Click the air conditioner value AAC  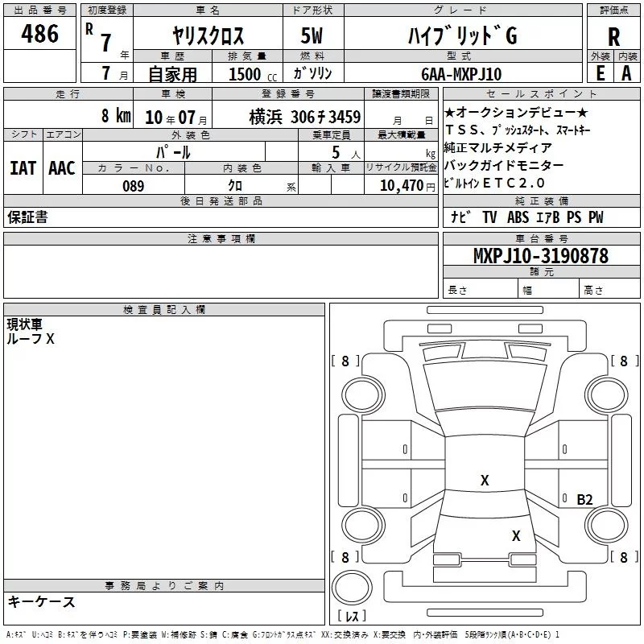[62, 168]
